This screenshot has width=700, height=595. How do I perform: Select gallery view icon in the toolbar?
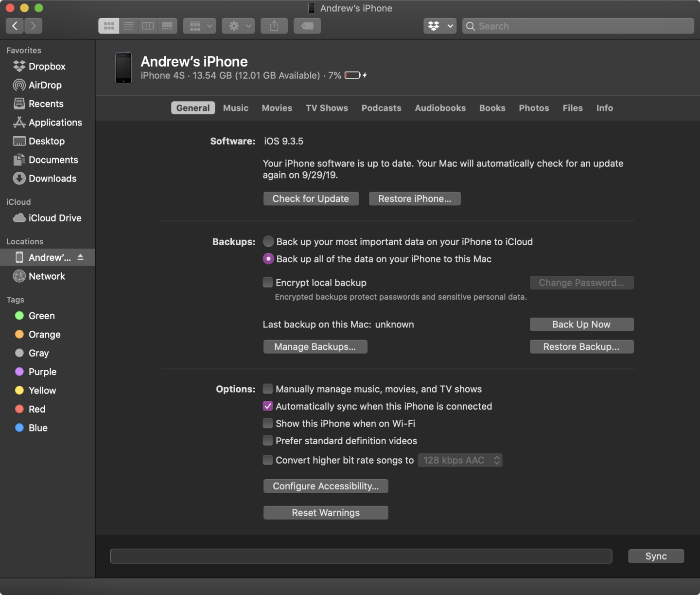(x=167, y=26)
